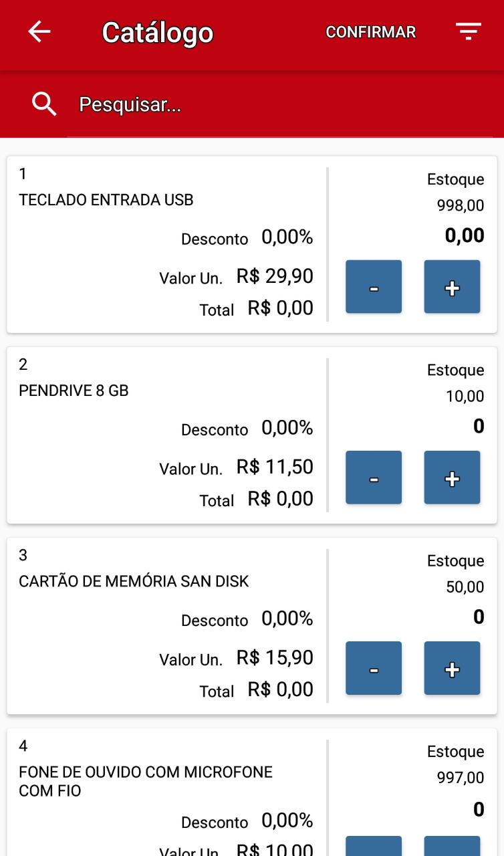
Task: Decrease quantity of CARTÃO DE MEMÓRIA SAN DISK
Action: 374,668
